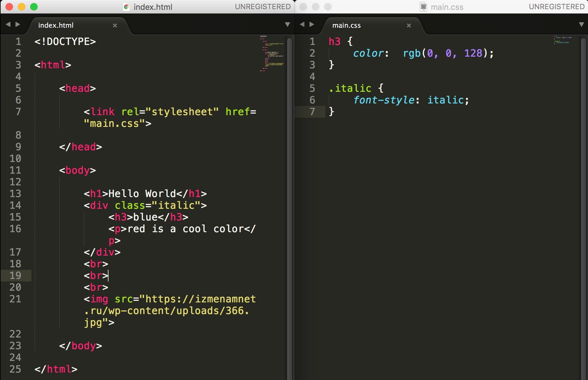Click the back navigation arrow in index.html window

(8, 25)
